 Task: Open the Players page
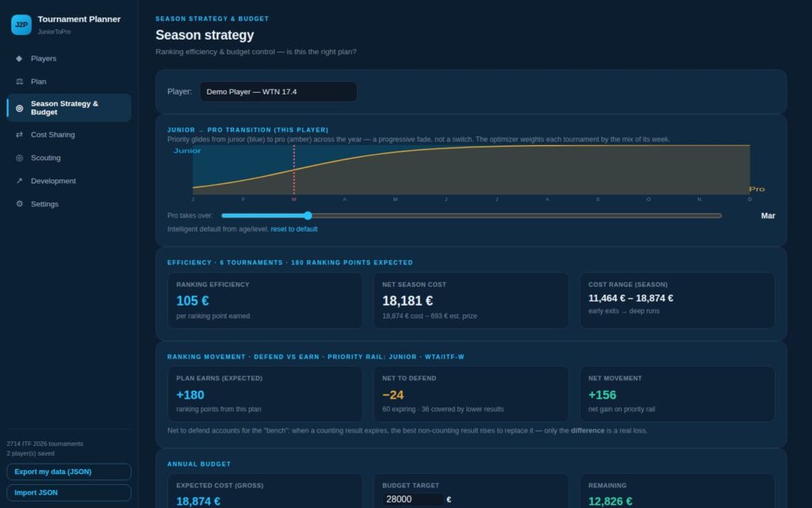[x=69, y=59]
